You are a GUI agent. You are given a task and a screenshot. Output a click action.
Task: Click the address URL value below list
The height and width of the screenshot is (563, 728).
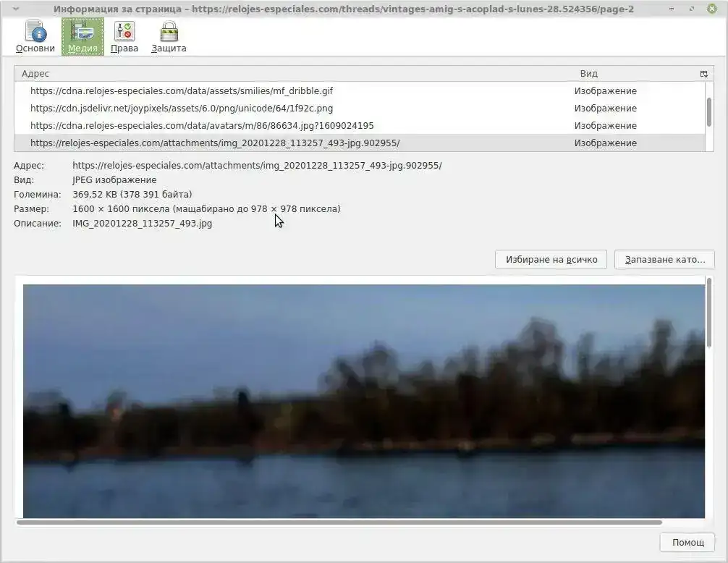pos(257,165)
